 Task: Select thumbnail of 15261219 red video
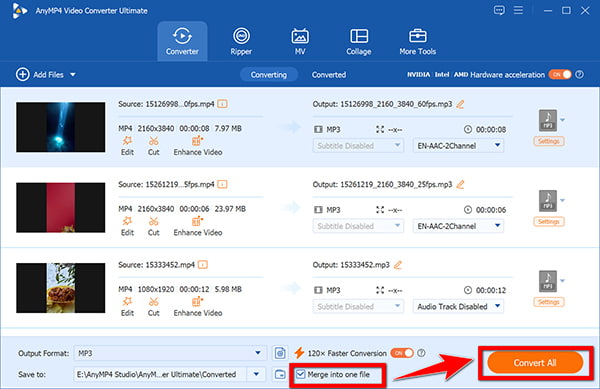60,207
